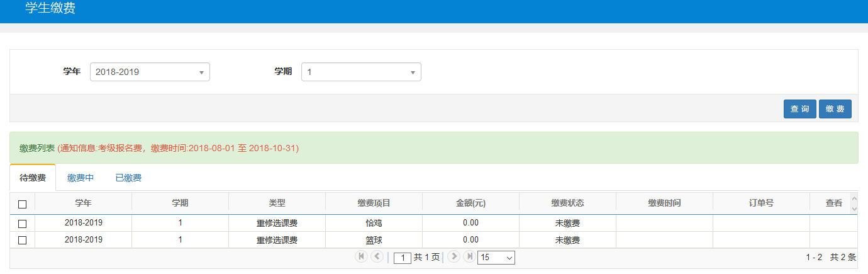Click previous page pagination icon
868x274 pixels.
pos(377,256)
